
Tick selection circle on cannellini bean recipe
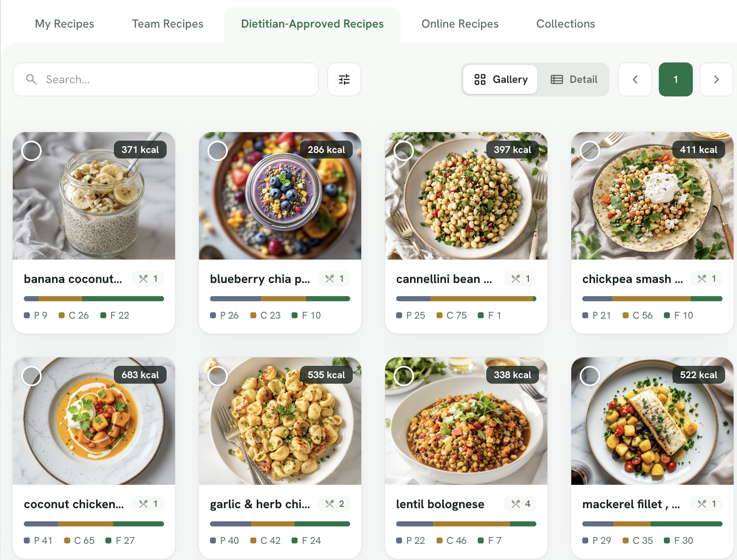click(404, 150)
